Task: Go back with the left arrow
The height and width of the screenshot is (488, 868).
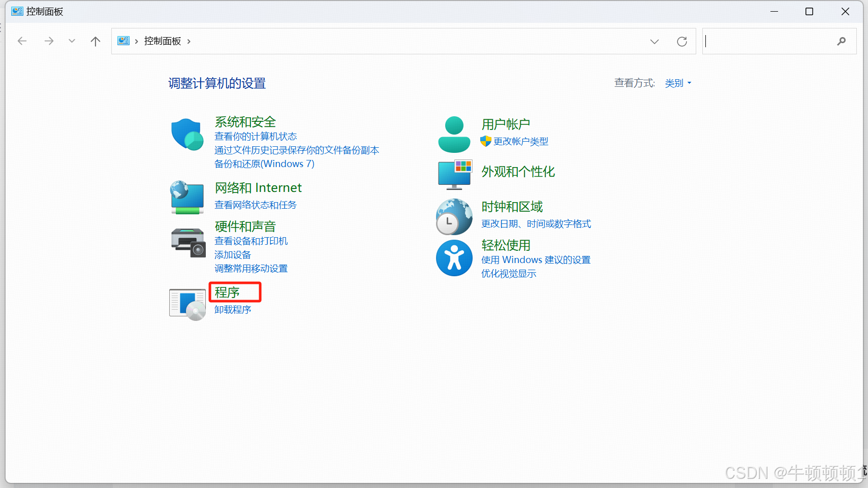Action: coord(22,41)
